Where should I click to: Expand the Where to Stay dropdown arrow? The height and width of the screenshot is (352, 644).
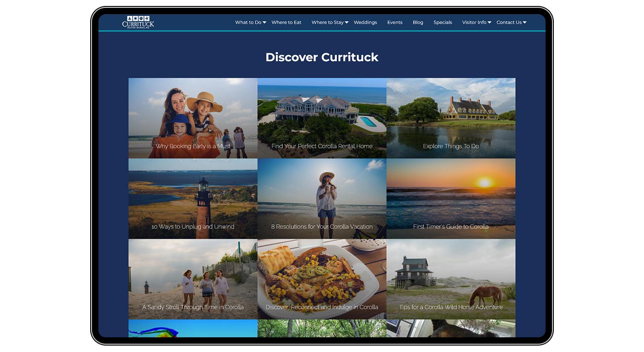[x=347, y=23]
